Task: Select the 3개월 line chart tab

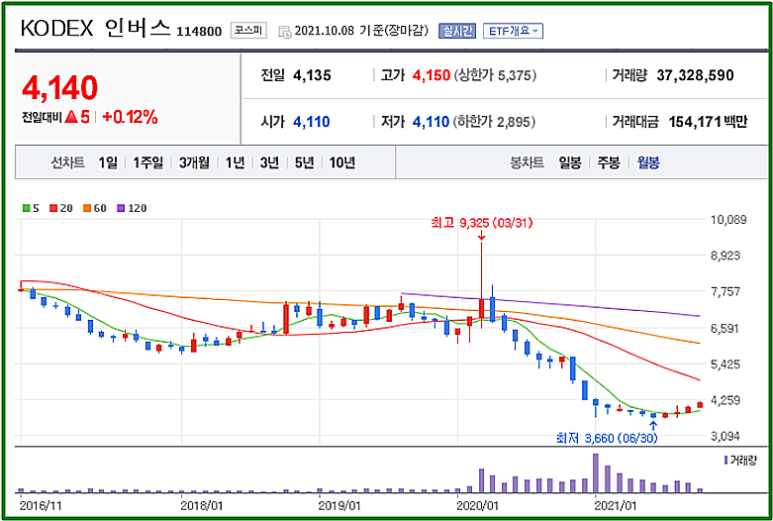Action: [194, 163]
